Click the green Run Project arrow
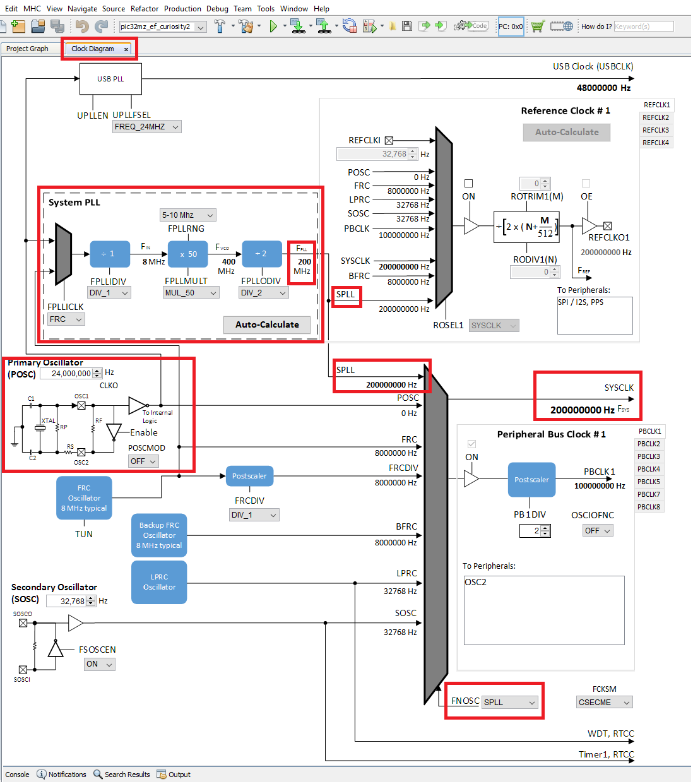 click(274, 26)
